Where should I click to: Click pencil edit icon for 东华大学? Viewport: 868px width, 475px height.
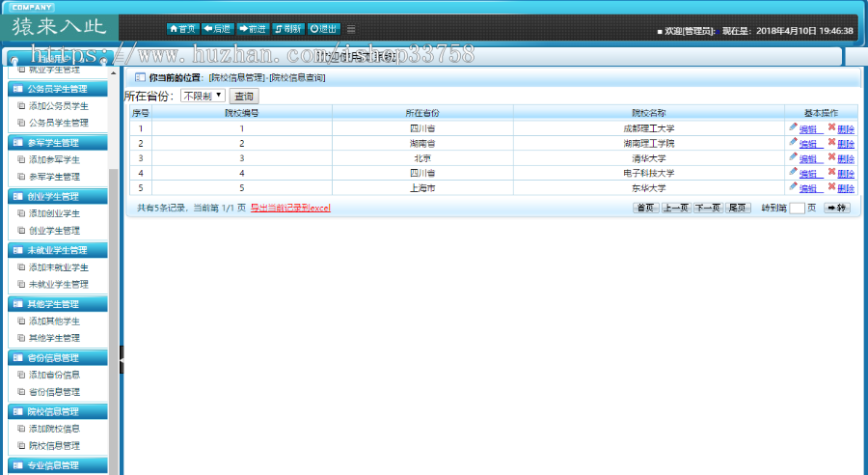794,187
